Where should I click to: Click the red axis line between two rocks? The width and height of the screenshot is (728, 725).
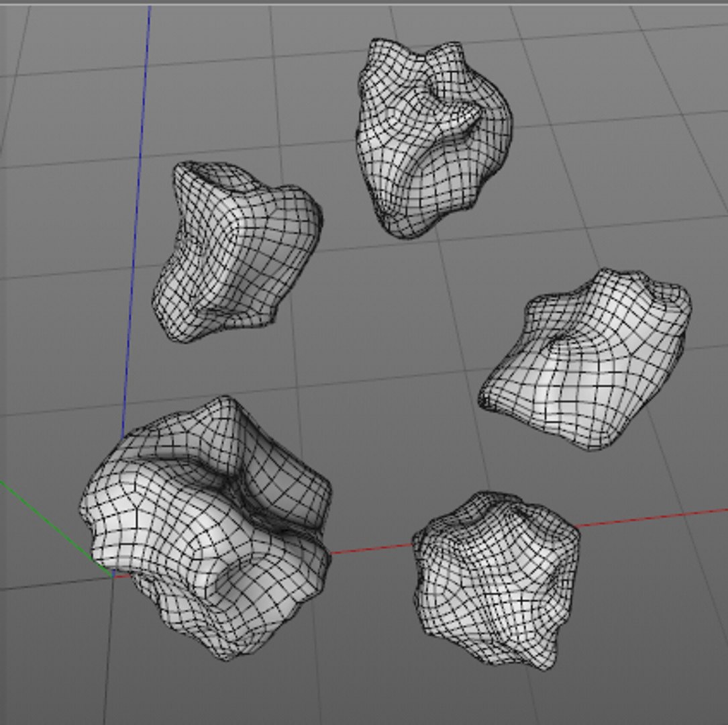point(372,549)
